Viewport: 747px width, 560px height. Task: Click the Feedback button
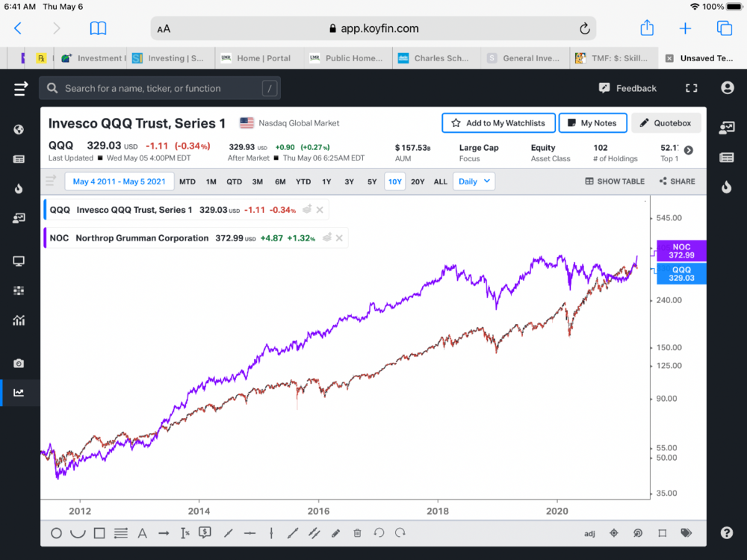(x=628, y=88)
